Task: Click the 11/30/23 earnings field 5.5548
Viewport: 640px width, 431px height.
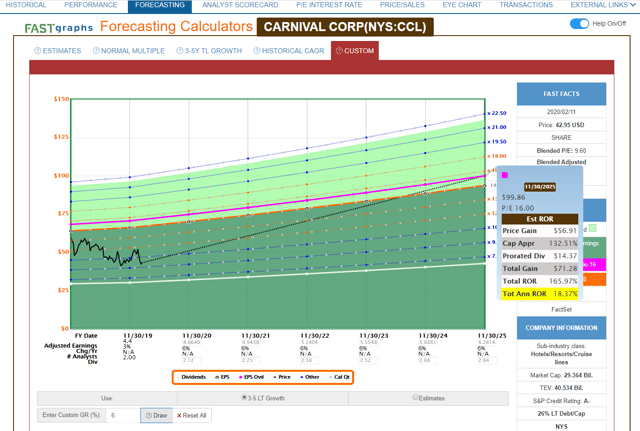Action: pyautogui.click(x=369, y=342)
